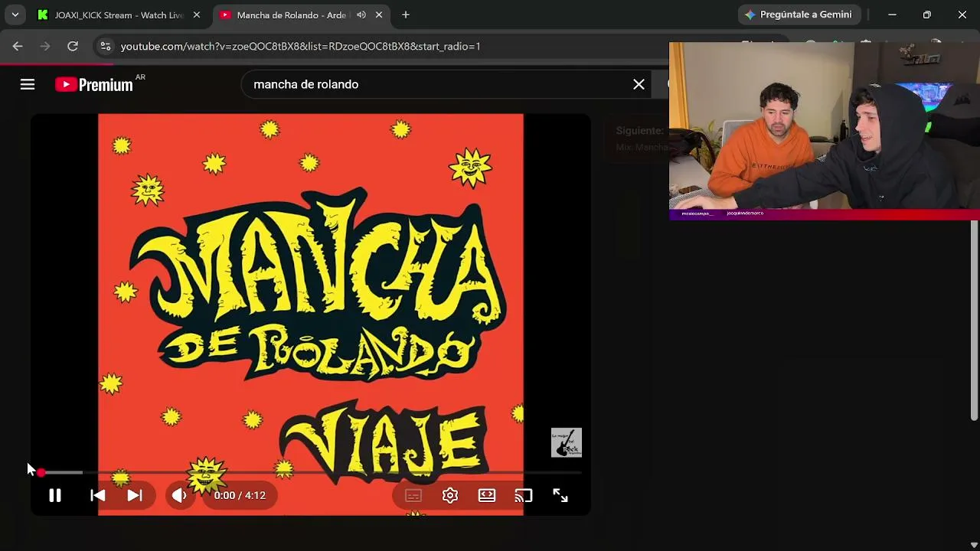The width and height of the screenshot is (980, 551).
Task: Cast the video to a device
Action: pos(524,496)
